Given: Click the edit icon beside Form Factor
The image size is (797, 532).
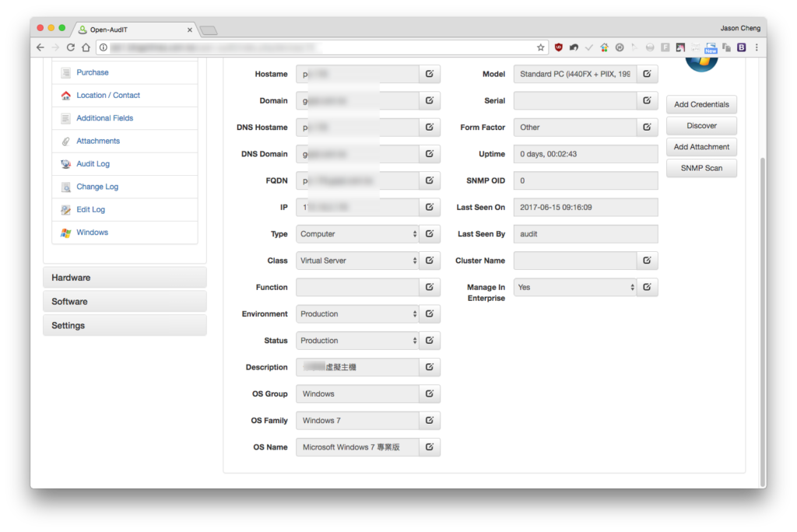Looking at the screenshot, I should point(647,128).
